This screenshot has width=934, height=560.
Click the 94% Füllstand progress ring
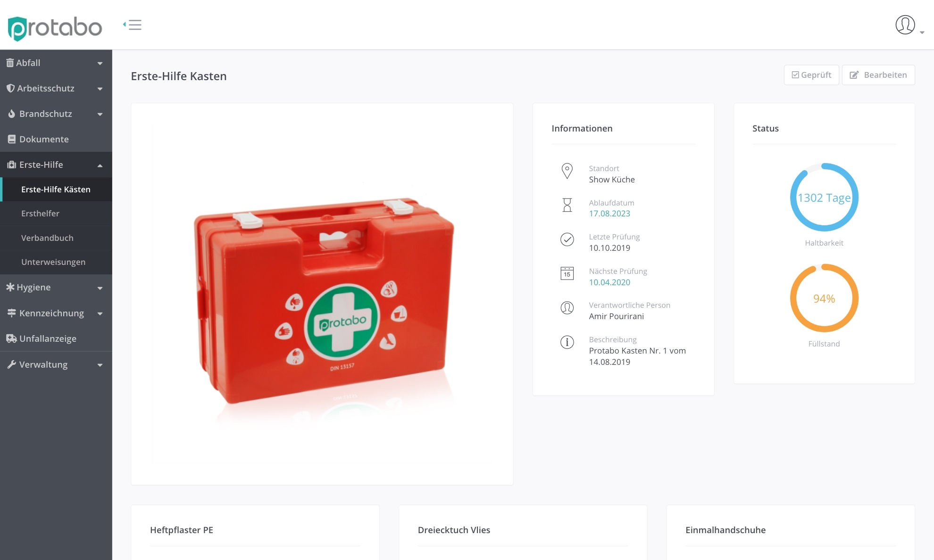824,298
